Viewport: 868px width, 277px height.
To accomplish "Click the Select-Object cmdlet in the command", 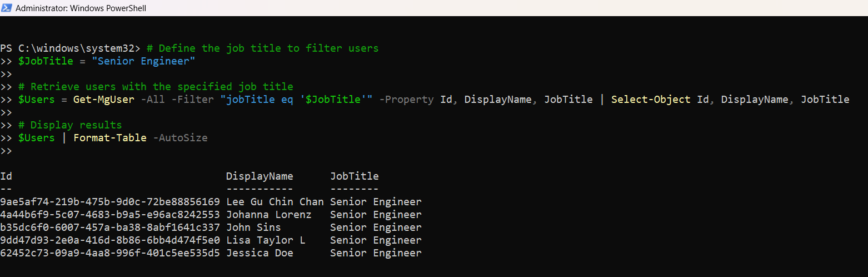I will click(651, 100).
